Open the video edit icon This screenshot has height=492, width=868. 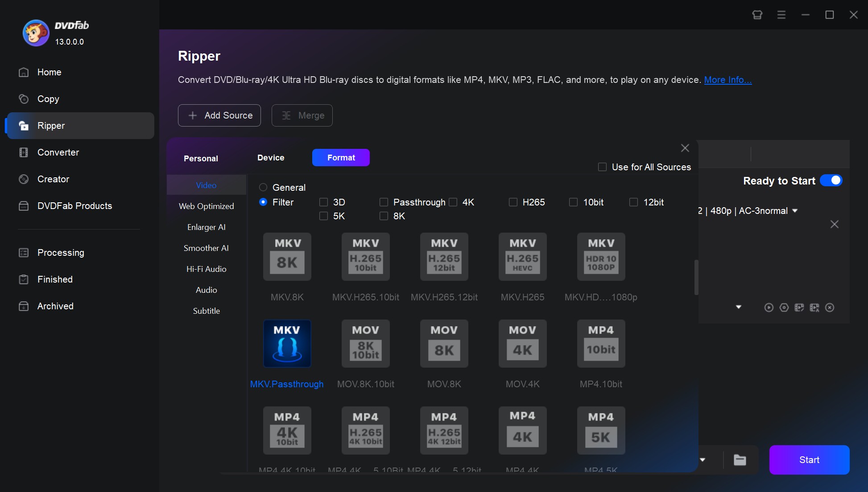click(x=799, y=307)
